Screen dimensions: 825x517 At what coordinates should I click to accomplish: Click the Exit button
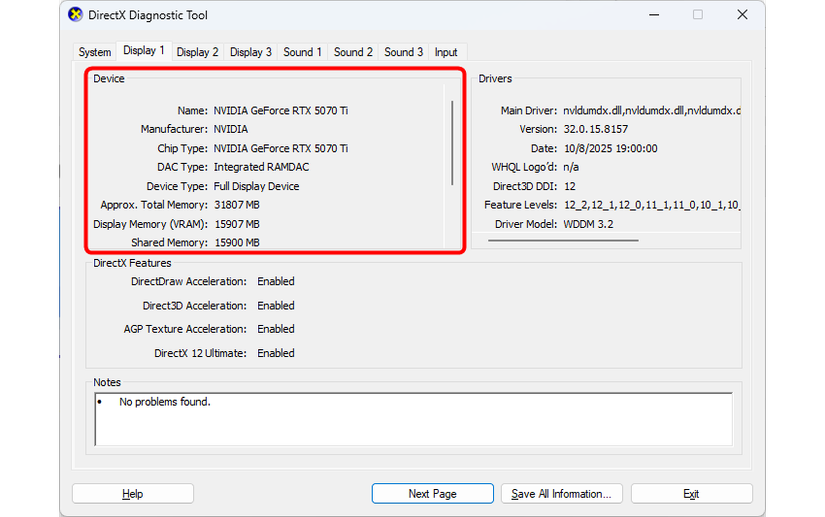point(691,494)
